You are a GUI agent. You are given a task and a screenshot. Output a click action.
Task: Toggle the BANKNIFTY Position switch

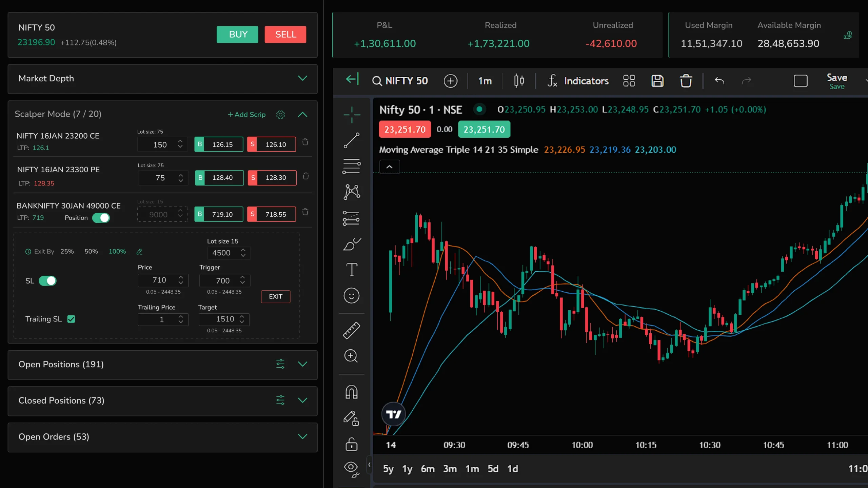click(101, 218)
